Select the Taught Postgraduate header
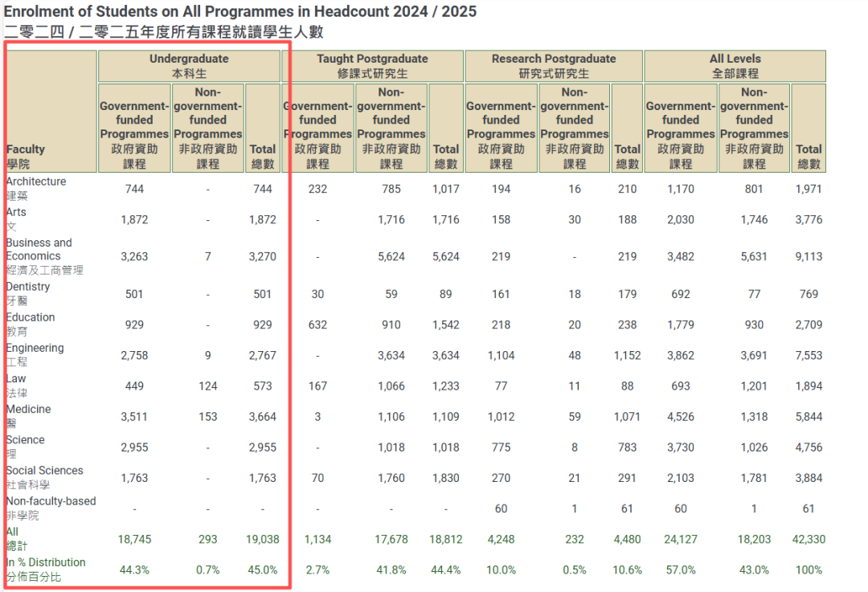Screen dimensions: 868x592 click(x=373, y=65)
